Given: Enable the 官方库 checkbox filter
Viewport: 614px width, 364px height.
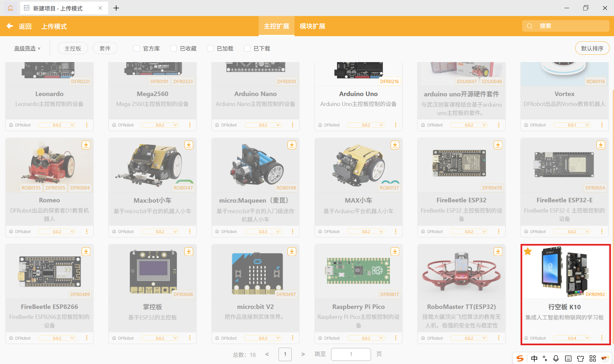Looking at the screenshot, I should tap(137, 48).
